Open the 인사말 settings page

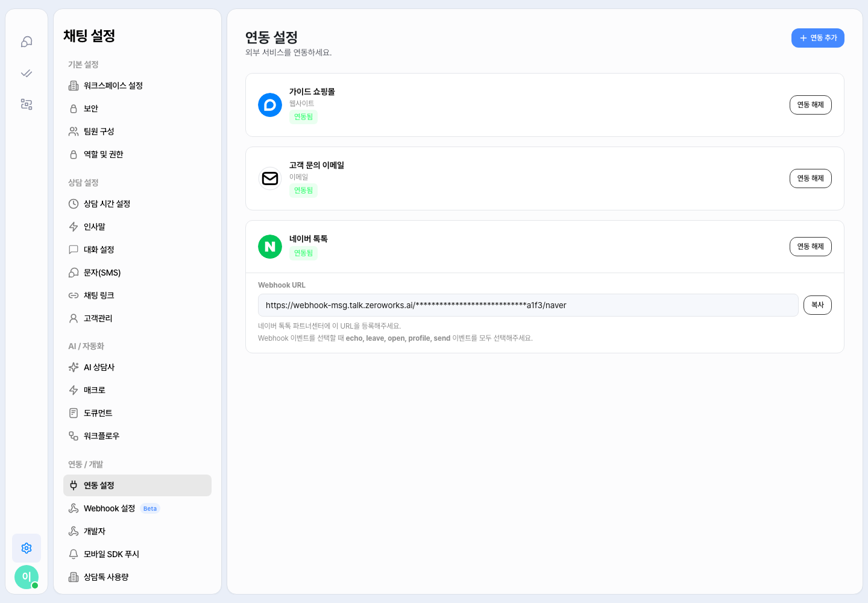[x=137, y=227]
